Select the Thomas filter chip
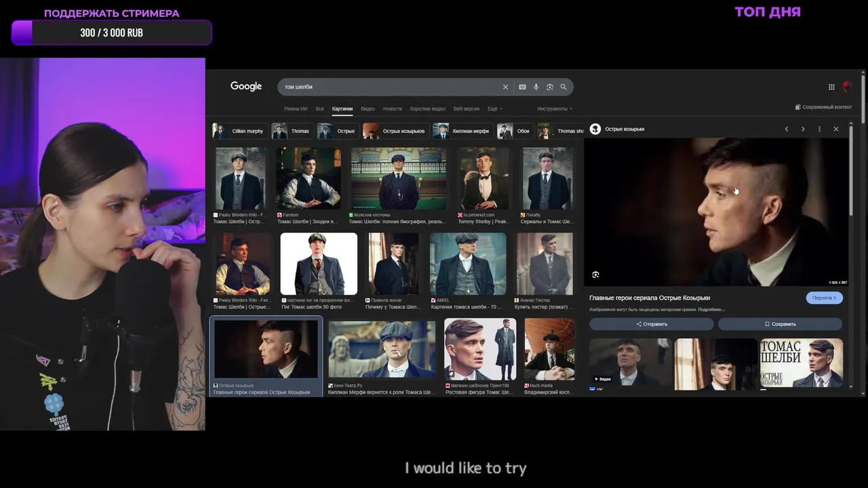This screenshot has height=488, width=868. [292, 131]
